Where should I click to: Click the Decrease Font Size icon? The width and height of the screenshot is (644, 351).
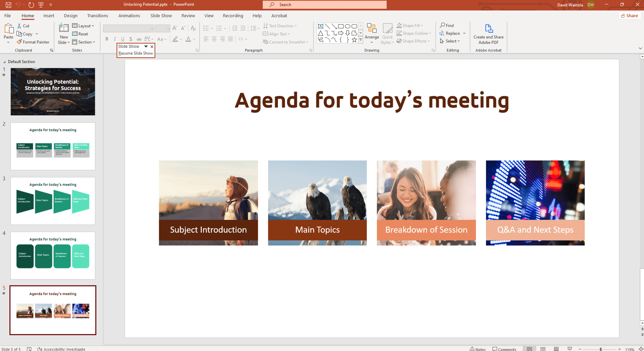183,28
